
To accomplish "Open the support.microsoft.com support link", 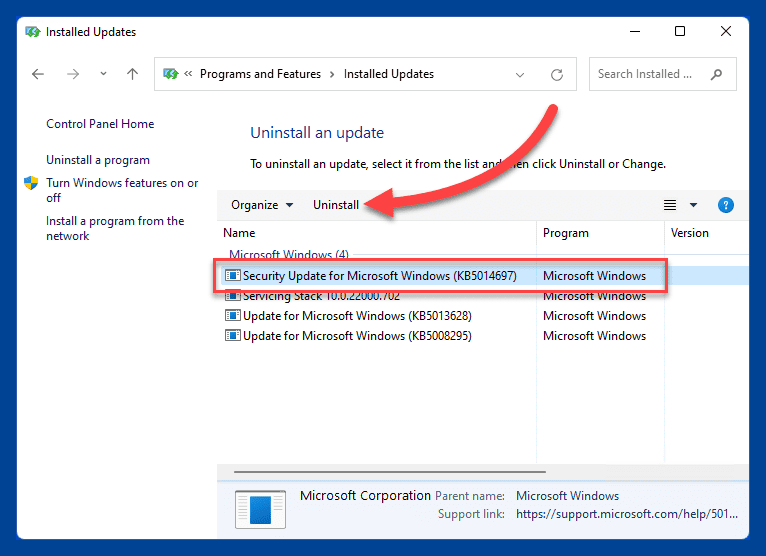I will point(627,514).
